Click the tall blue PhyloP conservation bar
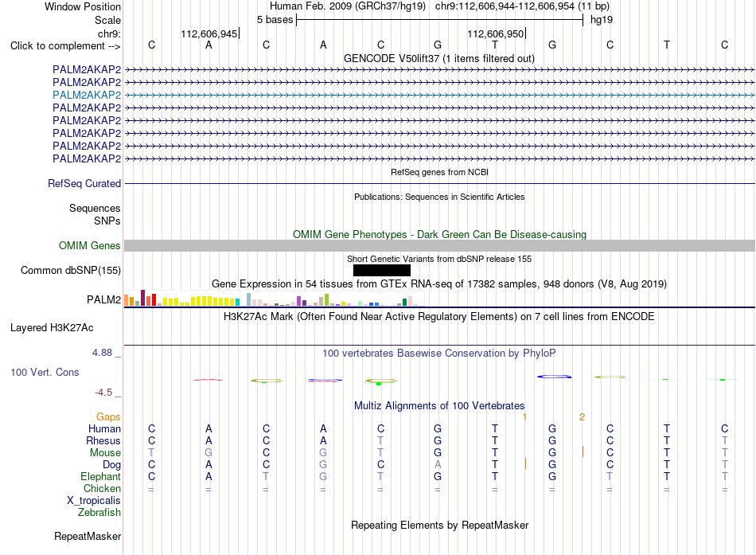 [555, 377]
